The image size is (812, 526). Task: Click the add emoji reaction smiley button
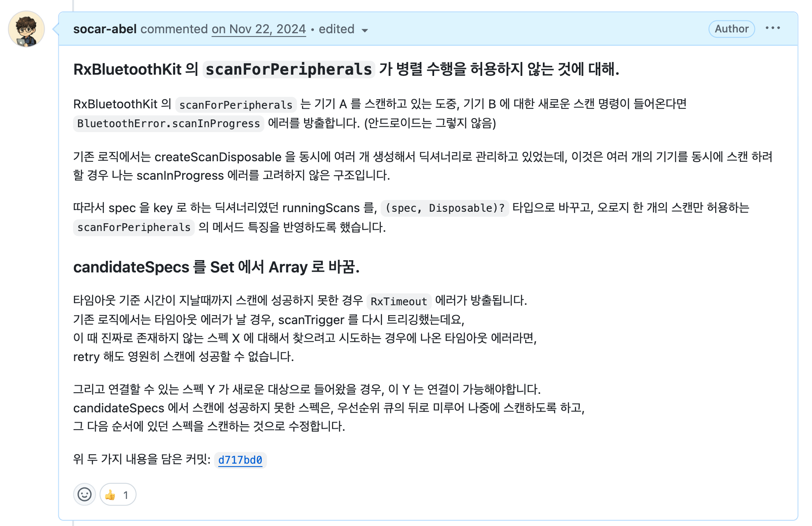click(85, 494)
